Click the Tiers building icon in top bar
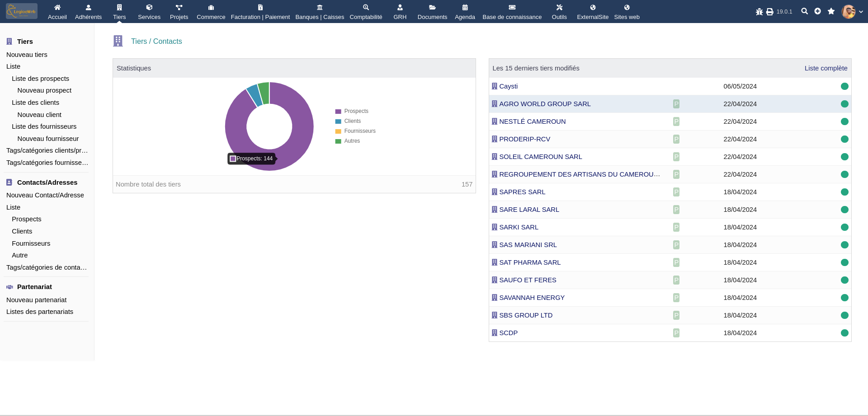 (119, 7)
